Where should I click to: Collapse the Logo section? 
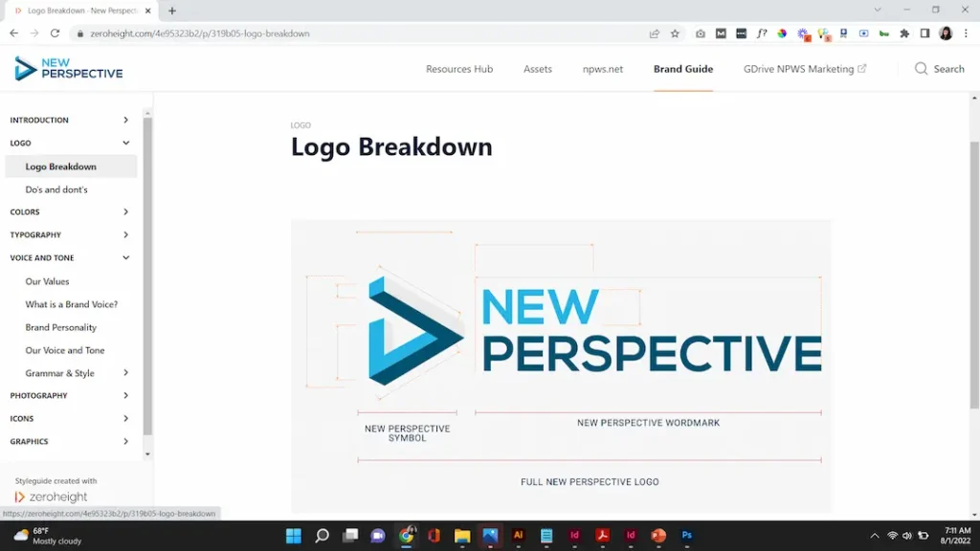pos(125,143)
